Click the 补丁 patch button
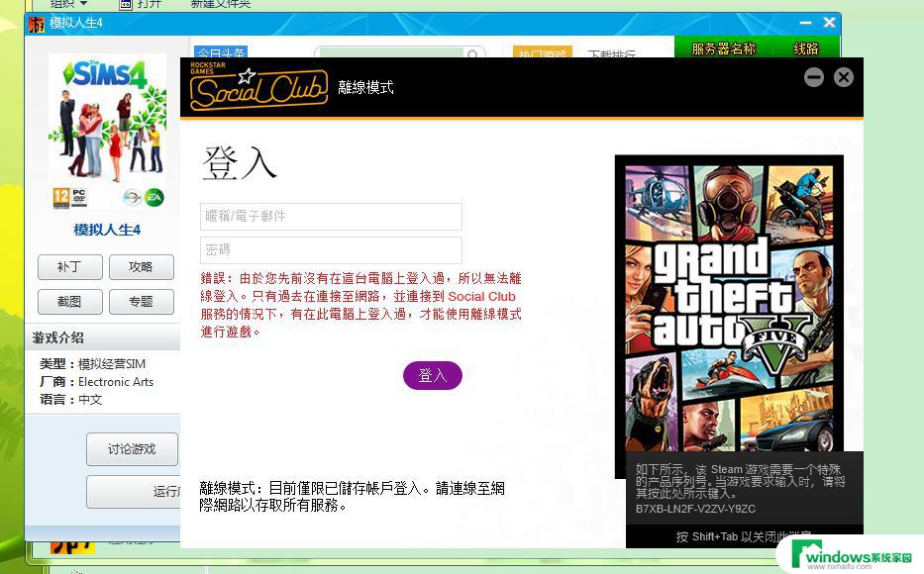Image resolution: width=924 pixels, height=574 pixels. click(70, 266)
